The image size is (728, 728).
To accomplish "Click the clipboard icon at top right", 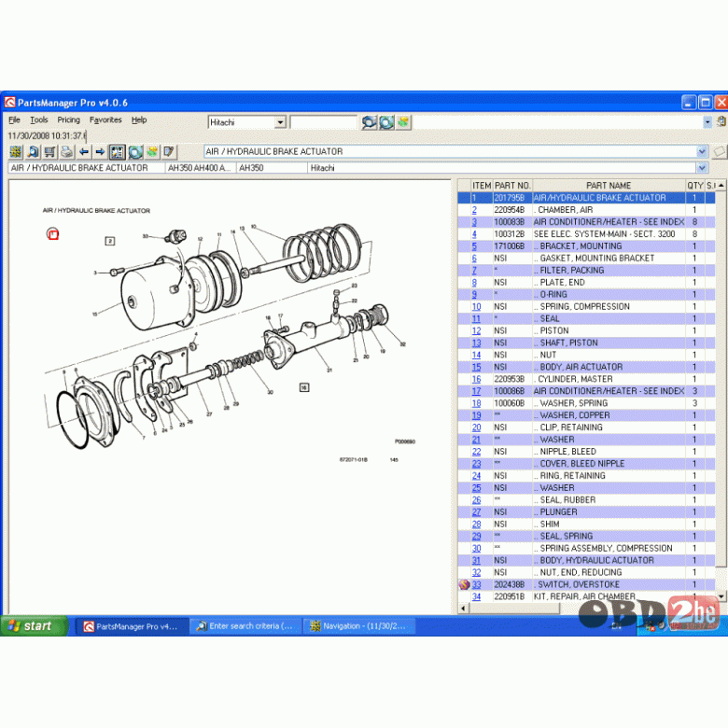I will pos(721,121).
